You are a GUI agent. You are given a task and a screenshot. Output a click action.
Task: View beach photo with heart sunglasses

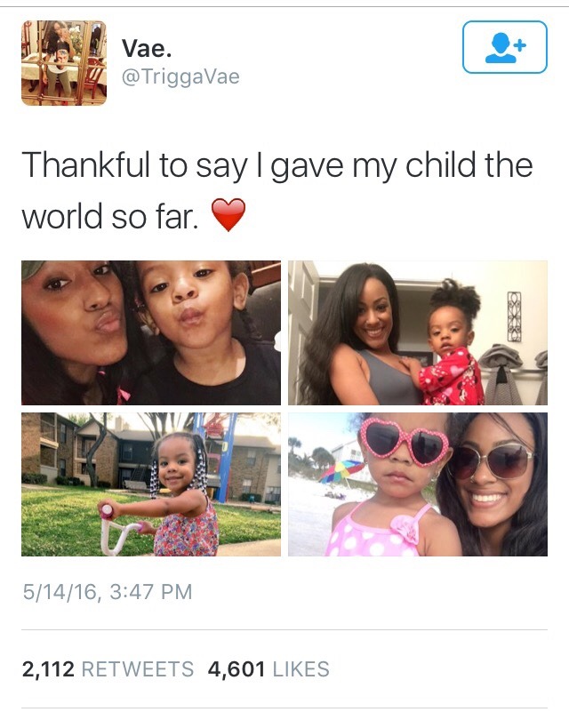coord(418,484)
